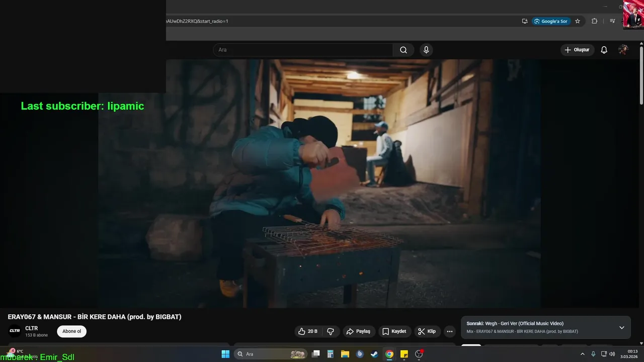Start voice search with the microphone icon
The width and height of the screenshot is (644, 362).
(426, 50)
